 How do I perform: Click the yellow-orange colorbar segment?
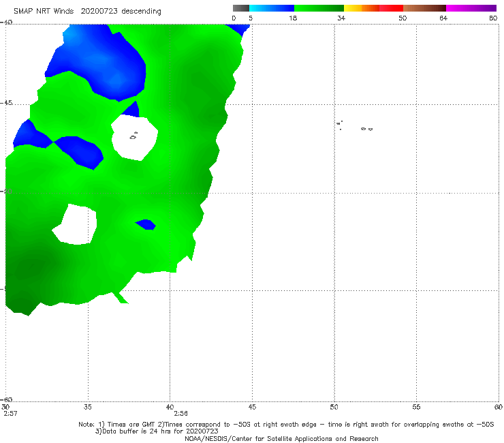pos(362,8)
